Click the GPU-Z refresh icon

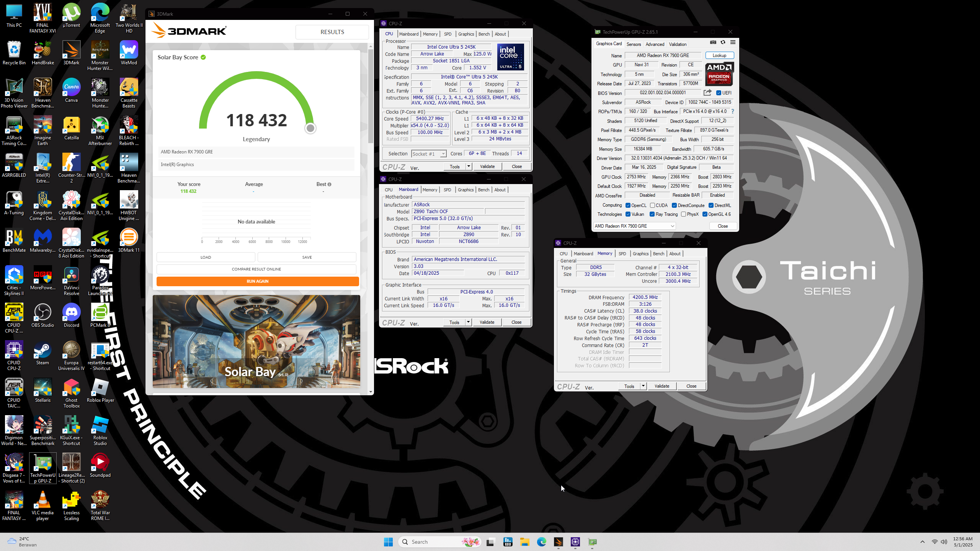click(723, 42)
